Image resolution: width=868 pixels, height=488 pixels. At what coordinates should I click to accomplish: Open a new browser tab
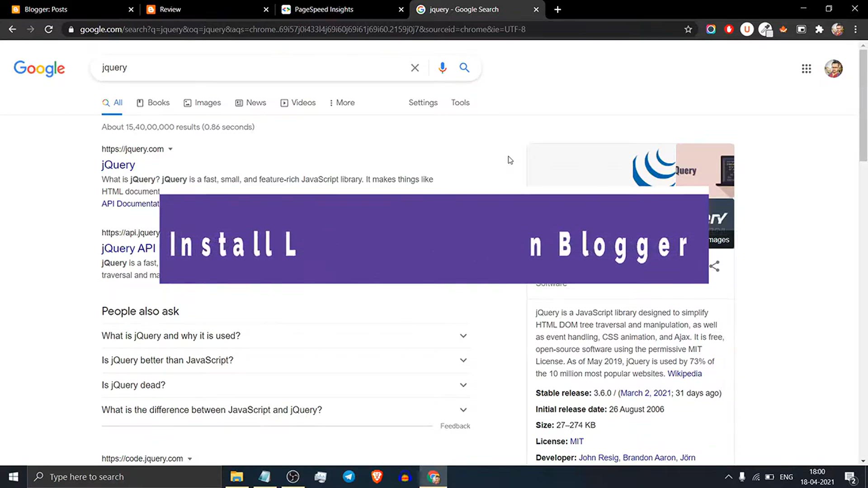pos(557,9)
